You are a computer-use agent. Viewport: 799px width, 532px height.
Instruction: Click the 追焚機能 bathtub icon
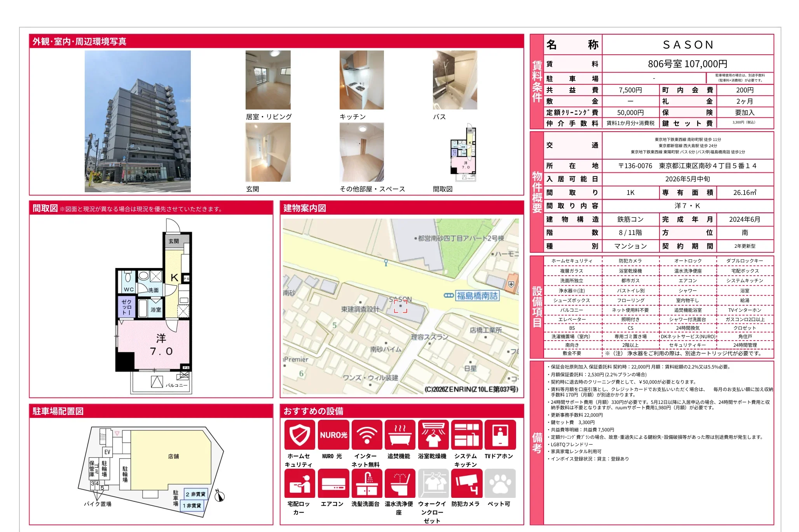[400, 435]
